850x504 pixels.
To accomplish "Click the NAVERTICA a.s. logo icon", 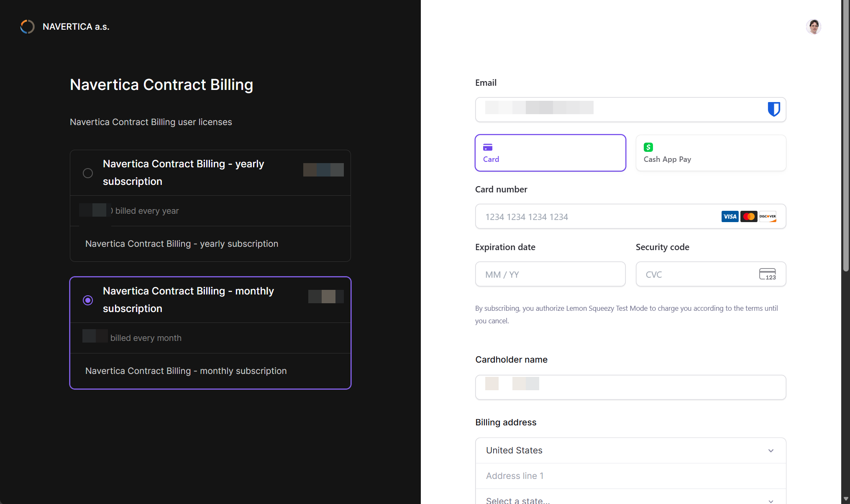I will point(27,26).
